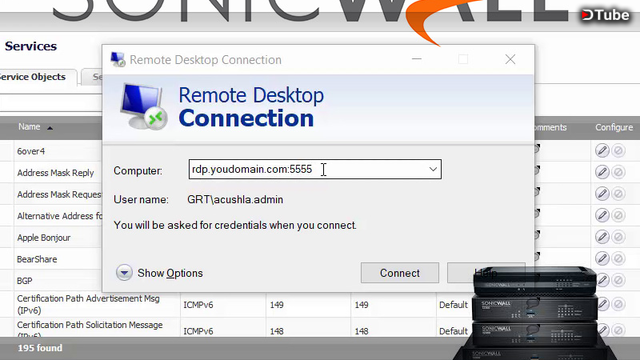The height and width of the screenshot is (360, 640).
Task: Edit the Apple Bonjour service
Action: pyautogui.click(x=602, y=237)
